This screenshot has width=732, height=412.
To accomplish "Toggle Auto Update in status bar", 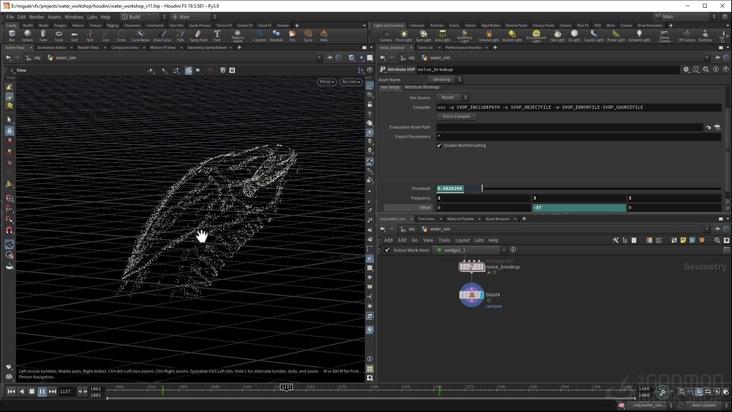I will (x=703, y=405).
